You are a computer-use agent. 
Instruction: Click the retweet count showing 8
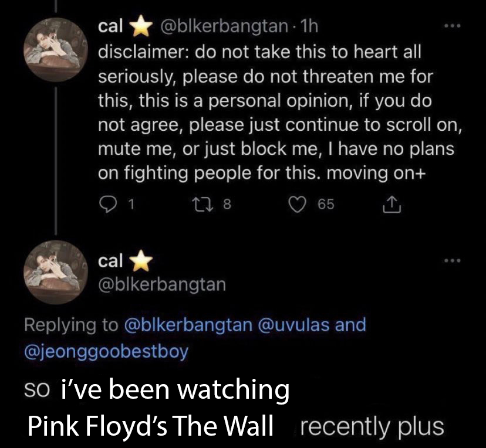click(x=228, y=204)
